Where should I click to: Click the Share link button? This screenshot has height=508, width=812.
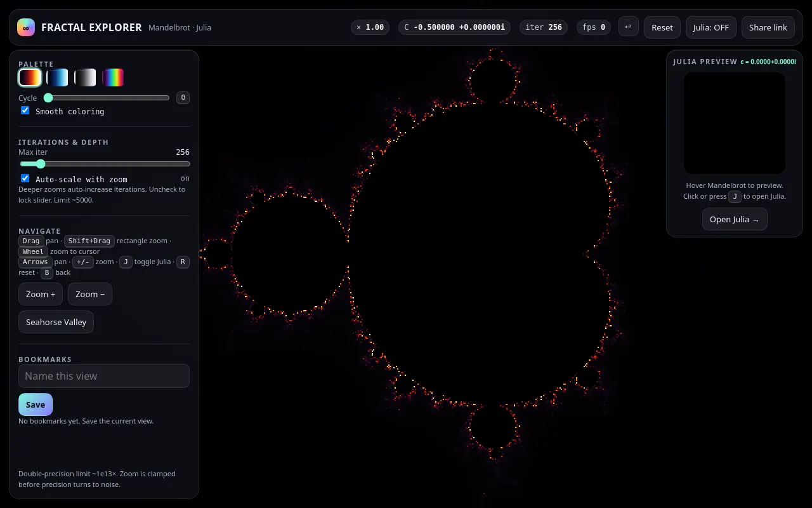pos(768,27)
